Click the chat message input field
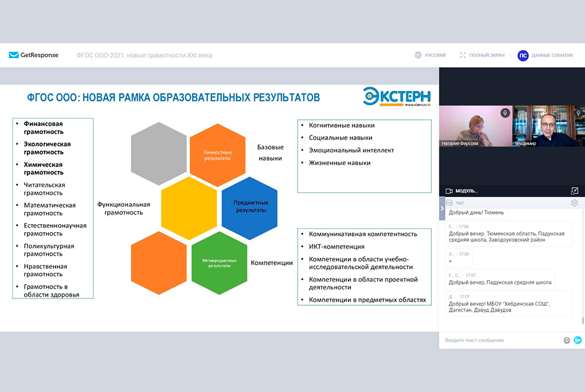Viewport: 585px width, 392px height. (x=500, y=340)
